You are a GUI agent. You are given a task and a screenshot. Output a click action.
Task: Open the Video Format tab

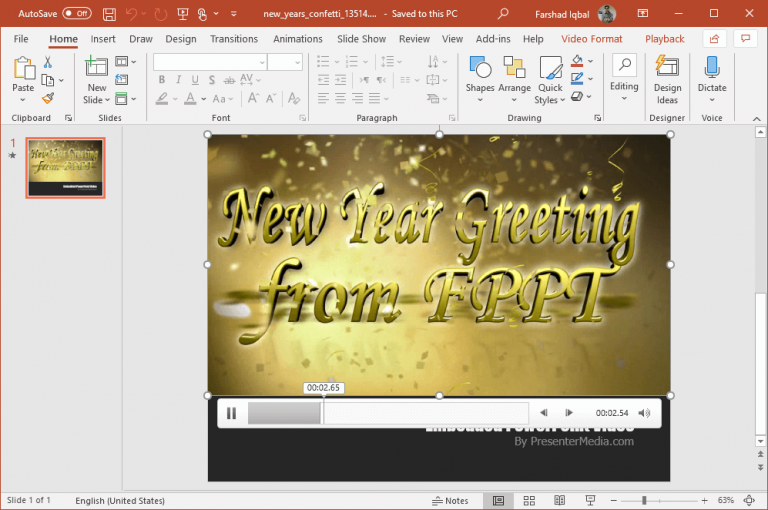click(x=592, y=39)
